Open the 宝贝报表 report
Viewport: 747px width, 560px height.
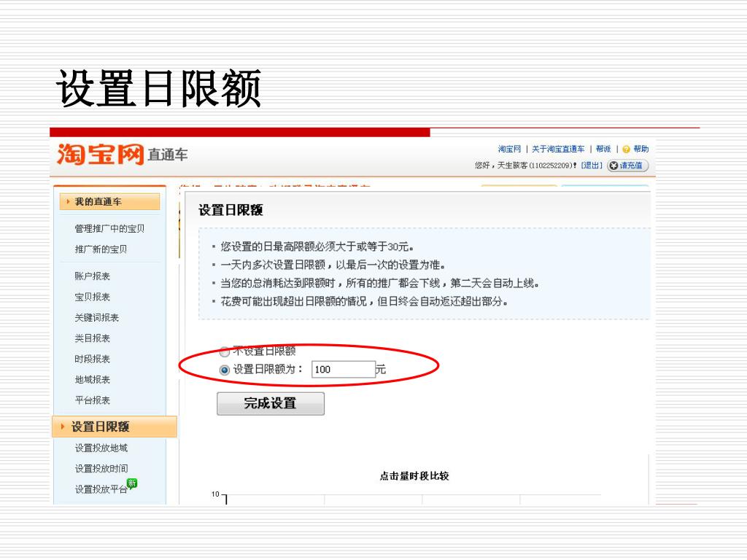(x=92, y=297)
